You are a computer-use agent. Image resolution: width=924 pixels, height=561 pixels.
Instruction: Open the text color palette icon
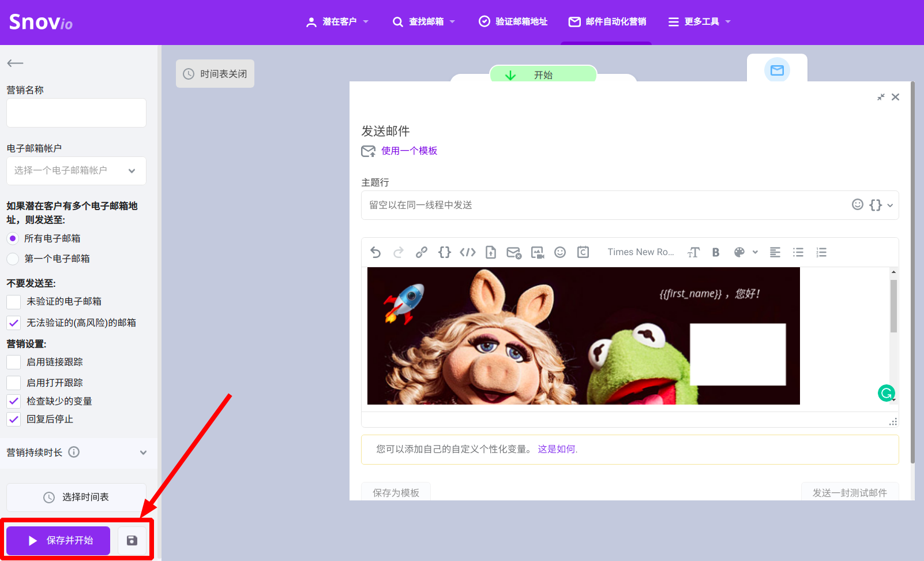(739, 252)
